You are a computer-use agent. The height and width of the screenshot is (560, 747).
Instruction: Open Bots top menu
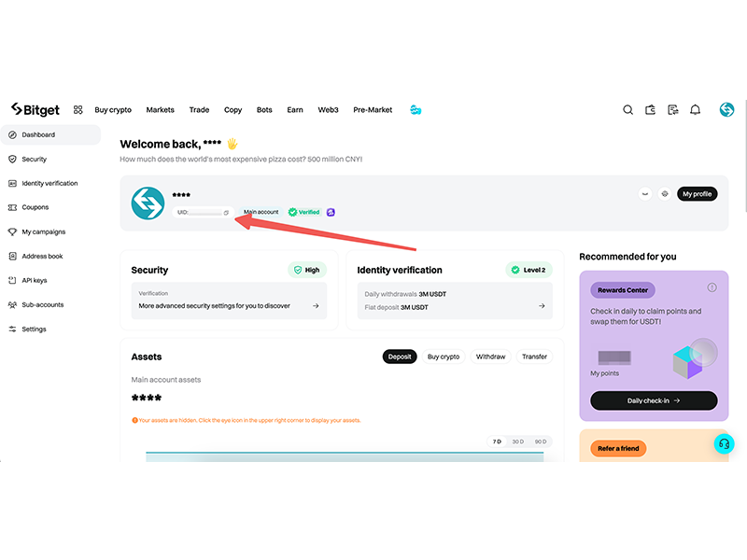264,110
